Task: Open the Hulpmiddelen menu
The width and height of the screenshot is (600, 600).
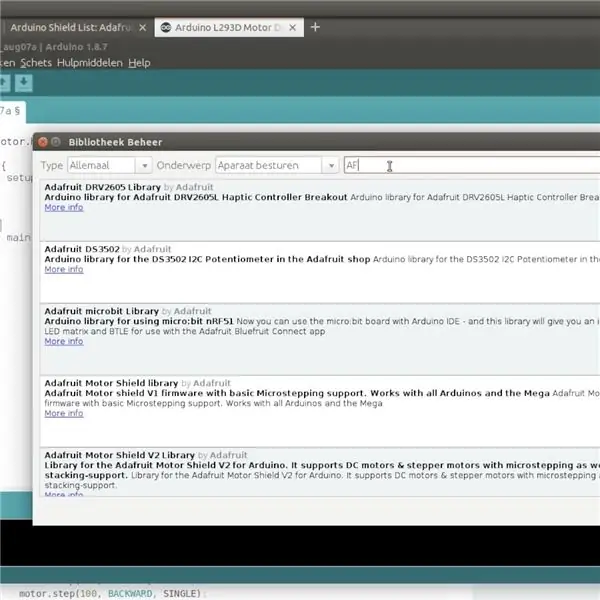Action: click(90, 63)
